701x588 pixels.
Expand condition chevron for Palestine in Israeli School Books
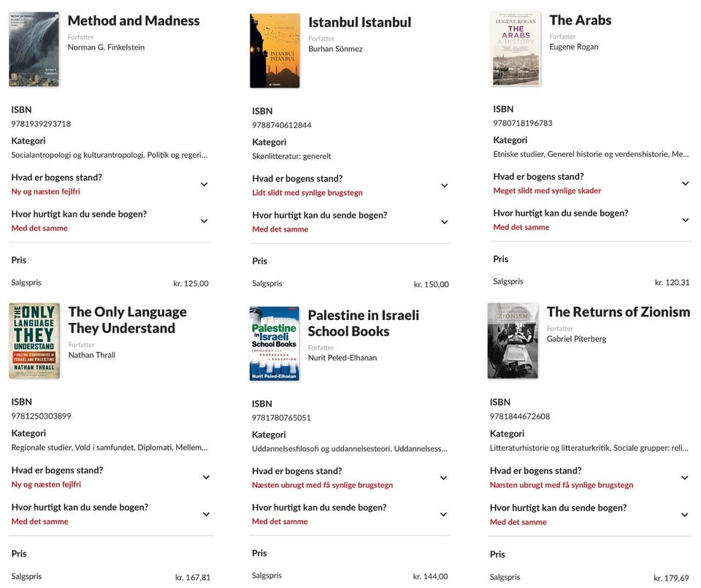443,478
